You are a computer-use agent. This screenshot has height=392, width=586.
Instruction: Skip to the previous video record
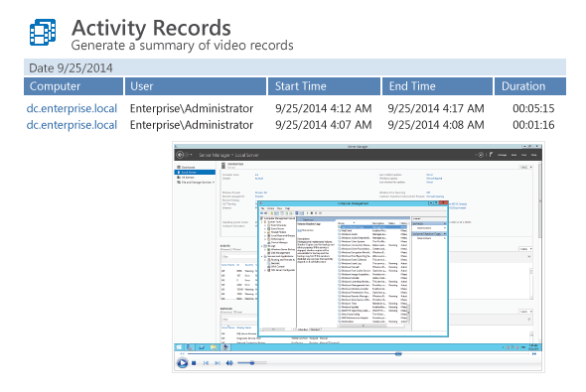coord(206,363)
